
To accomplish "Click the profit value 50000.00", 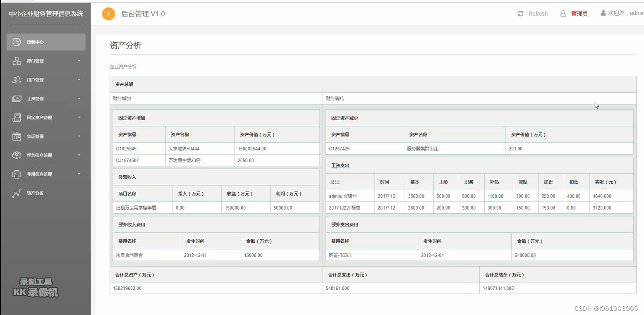I will (x=283, y=208).
